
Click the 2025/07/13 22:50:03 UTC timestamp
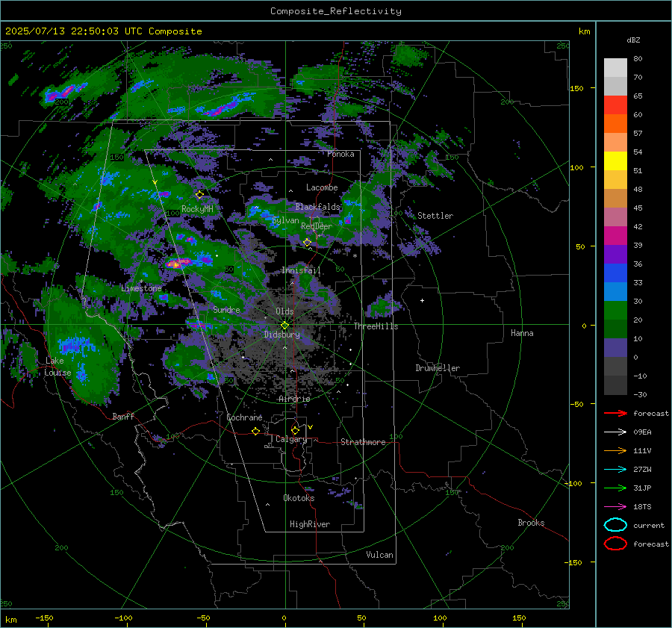pos(103,31)
